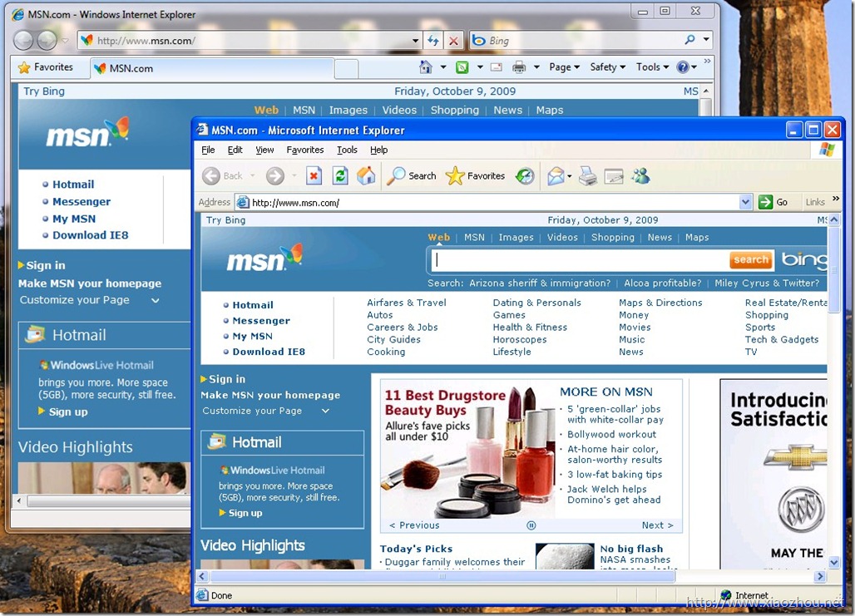Click the Back button in the front IE6 window
Viewport: 855px width, 616px height.
[x=222, y=176]
